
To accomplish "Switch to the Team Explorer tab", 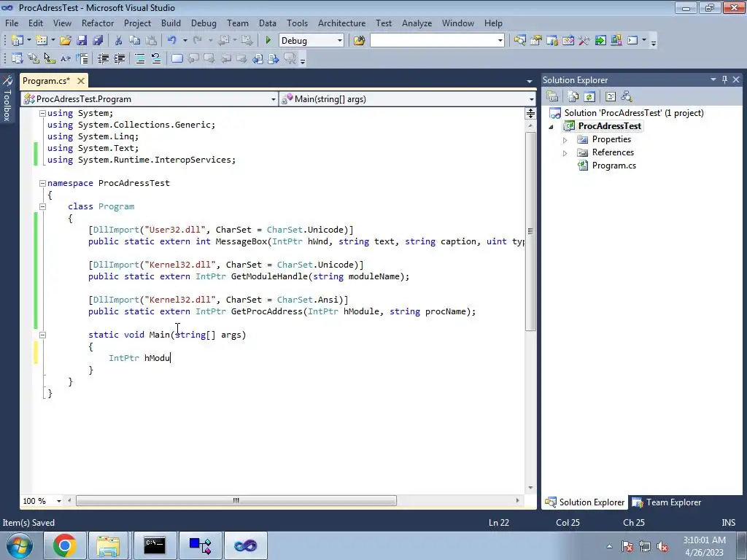I will pos(667,502).
